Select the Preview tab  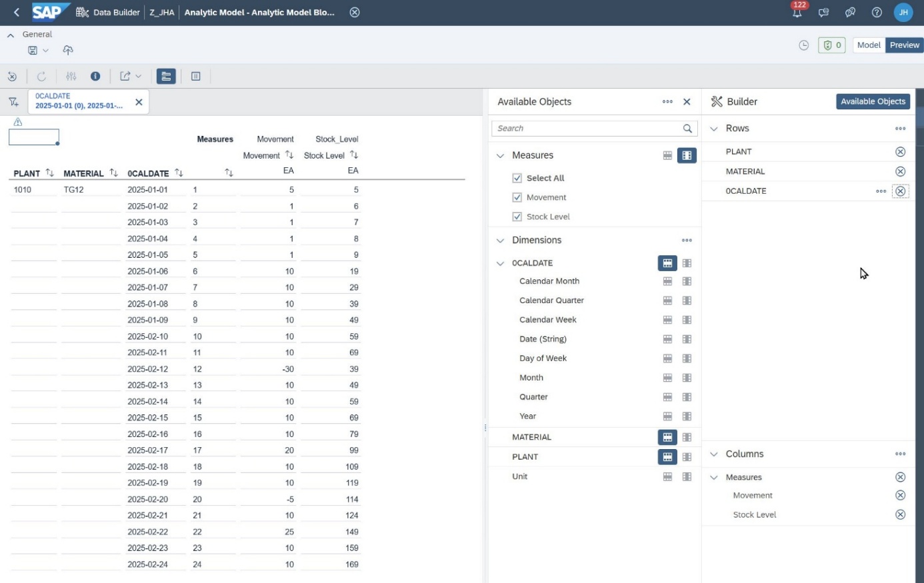pos(904,45)
